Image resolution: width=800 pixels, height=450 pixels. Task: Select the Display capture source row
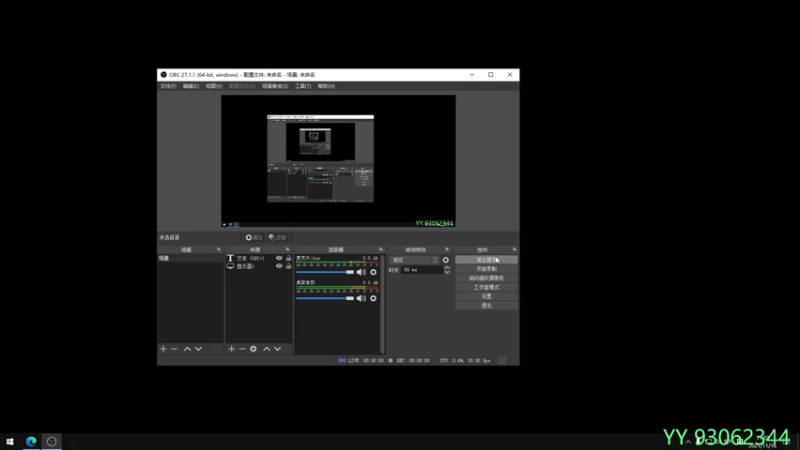coord(259,266)
